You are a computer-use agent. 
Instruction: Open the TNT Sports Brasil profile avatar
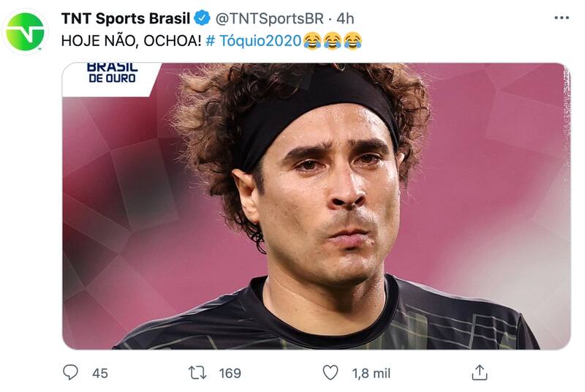[26, 31]
